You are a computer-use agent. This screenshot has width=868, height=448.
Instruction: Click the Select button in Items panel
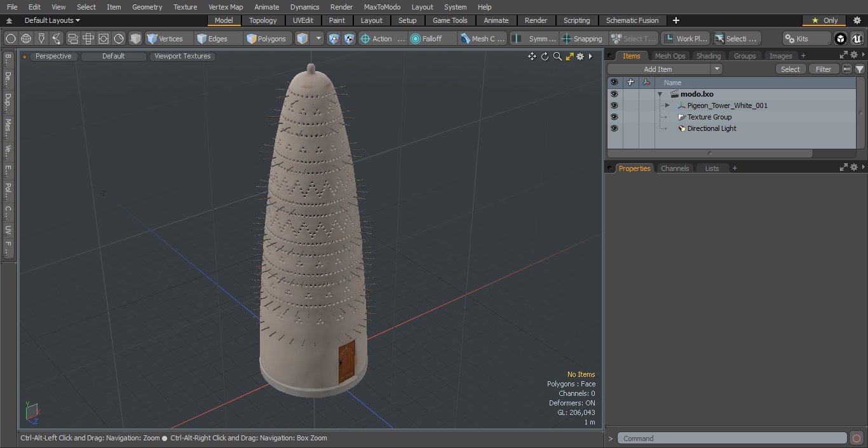tap(790, 69)
